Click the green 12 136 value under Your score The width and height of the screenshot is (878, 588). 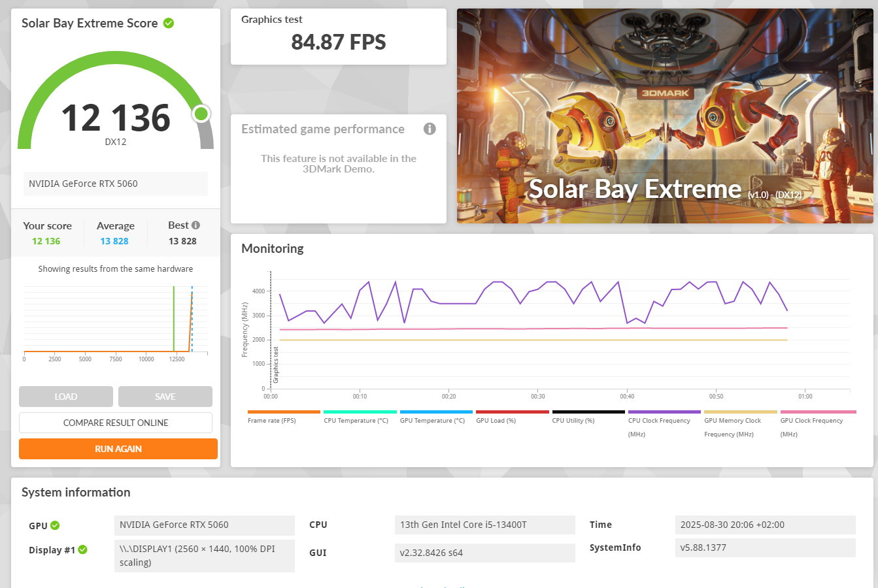point(46,241)
